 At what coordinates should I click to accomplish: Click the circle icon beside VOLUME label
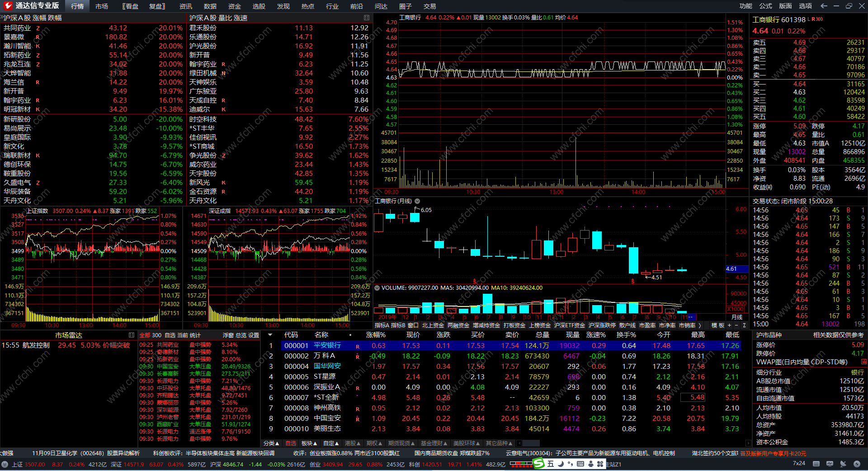point(377,288)
